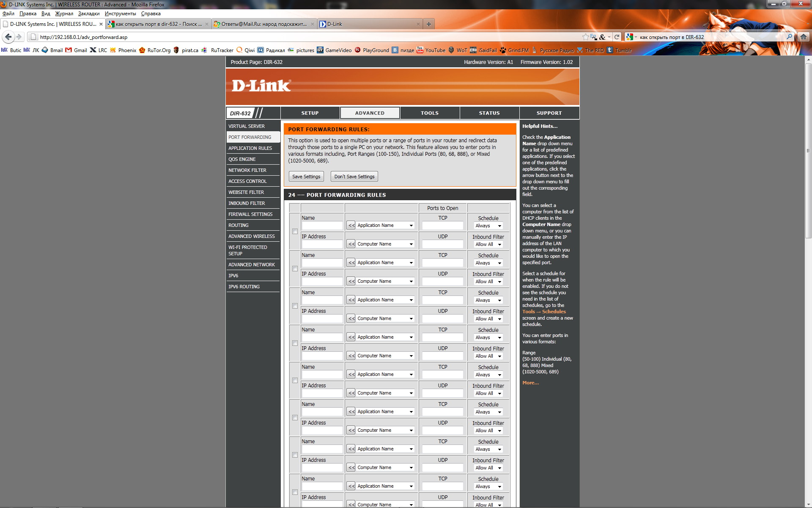Tick the second port forwarding rule checkbox
Screen dimensions: 812x508
pos(295,269)
